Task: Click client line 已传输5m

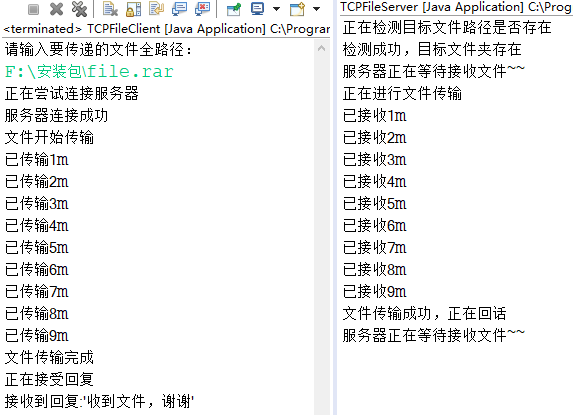Action: pyautogui.click(x=37, y=247)
